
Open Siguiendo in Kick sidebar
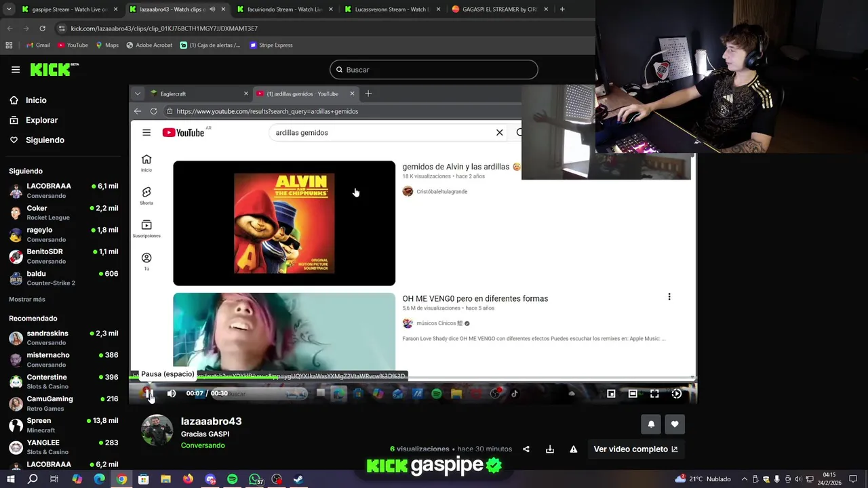click(37, 140)
